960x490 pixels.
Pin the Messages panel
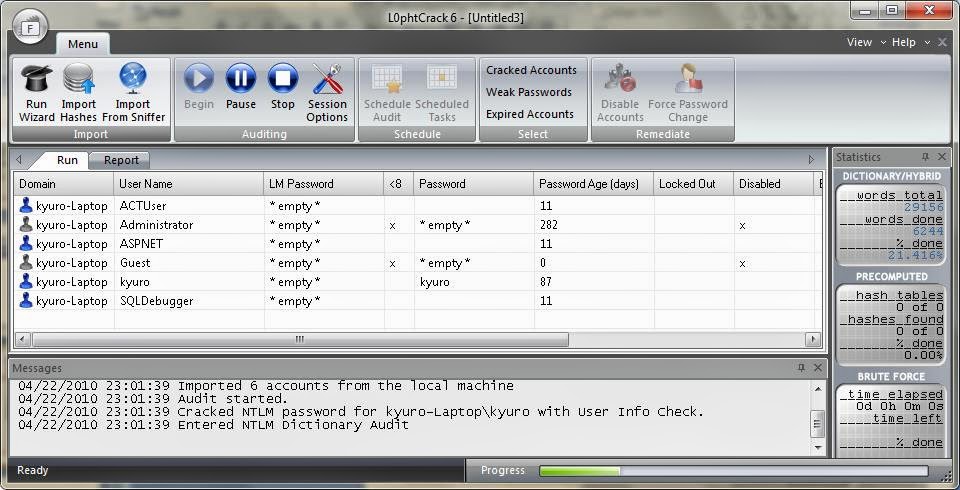pos(801,368)
